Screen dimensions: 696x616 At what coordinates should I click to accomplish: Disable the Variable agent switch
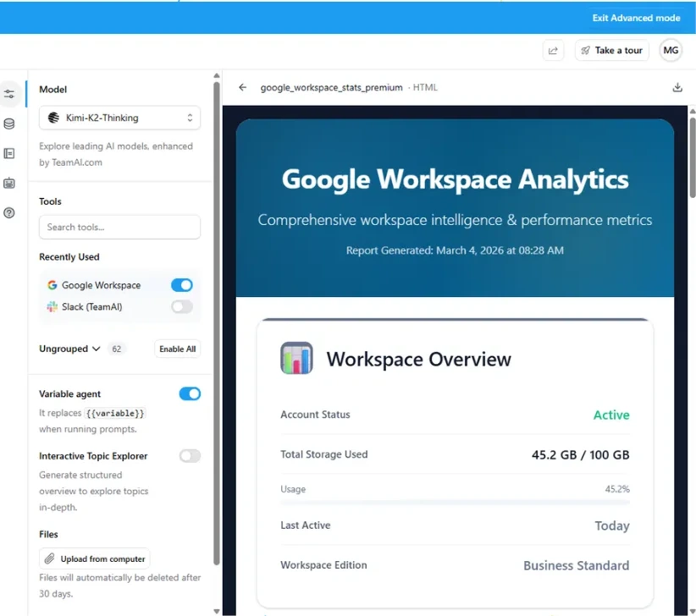point(190,393)
